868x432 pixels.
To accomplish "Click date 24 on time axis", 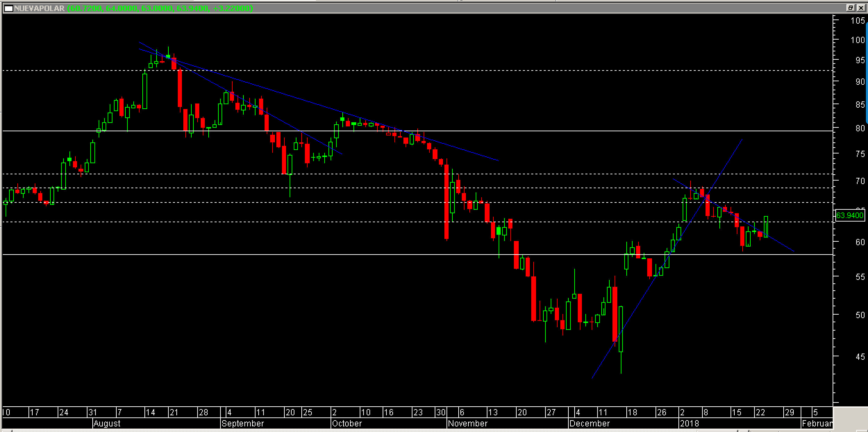I will click(64, 413).
